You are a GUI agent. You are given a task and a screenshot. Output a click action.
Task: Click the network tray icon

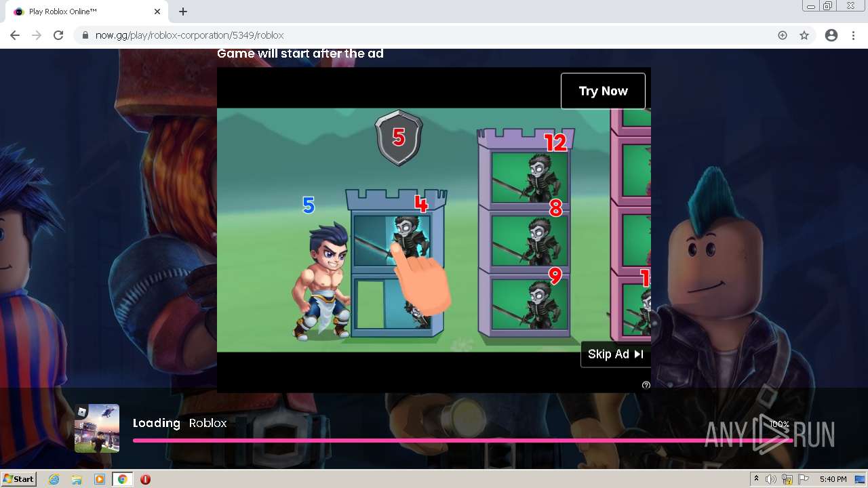[787, 479]
